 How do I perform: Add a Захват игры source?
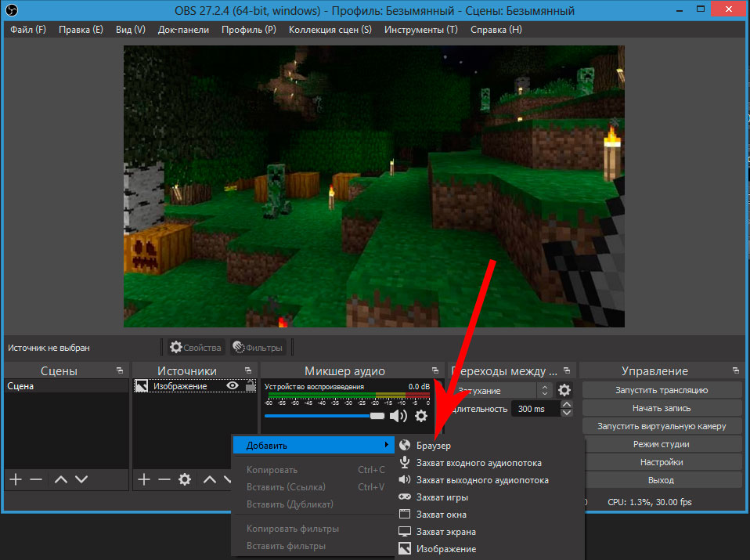[490, 497]
